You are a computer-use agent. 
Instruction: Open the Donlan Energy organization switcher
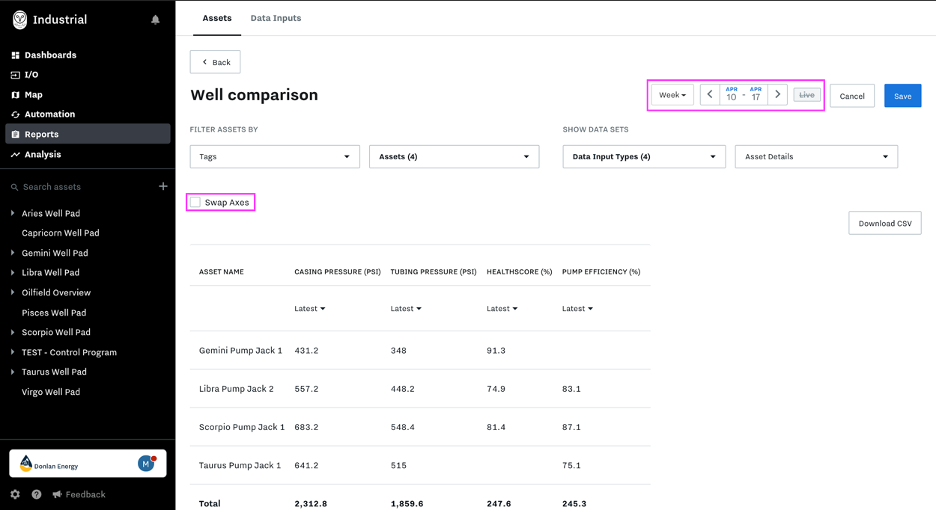[88, 463]
